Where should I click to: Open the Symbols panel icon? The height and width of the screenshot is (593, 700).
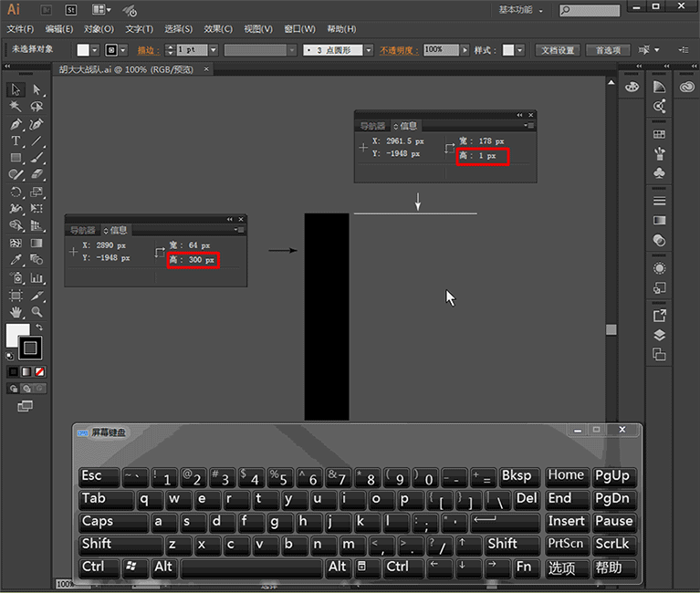click(x=659, y=173)
